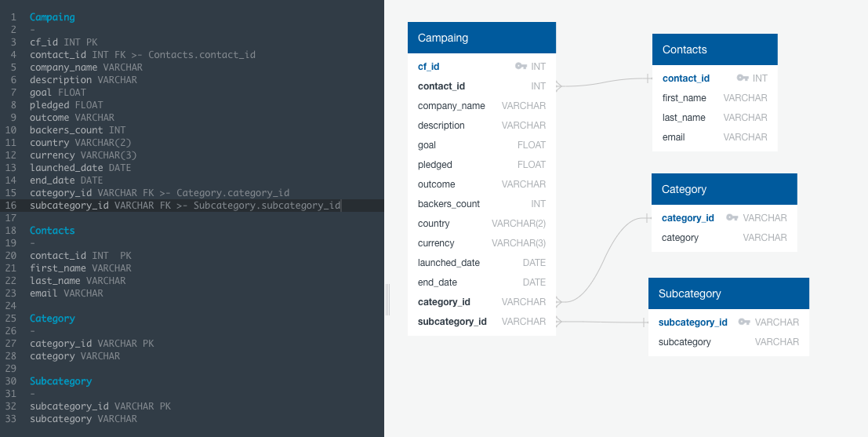Click code line launched_date DATE

[81, 168]
